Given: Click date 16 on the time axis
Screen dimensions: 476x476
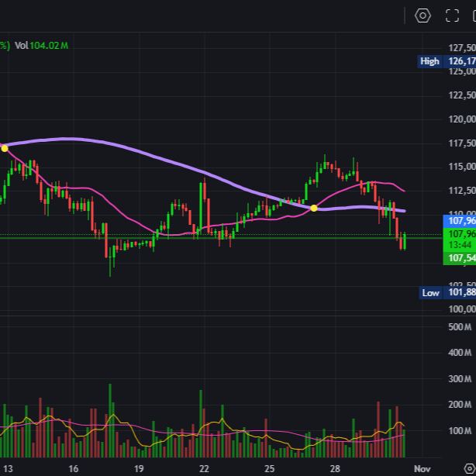Looking at the screenshot, I should tap(74, 469).
